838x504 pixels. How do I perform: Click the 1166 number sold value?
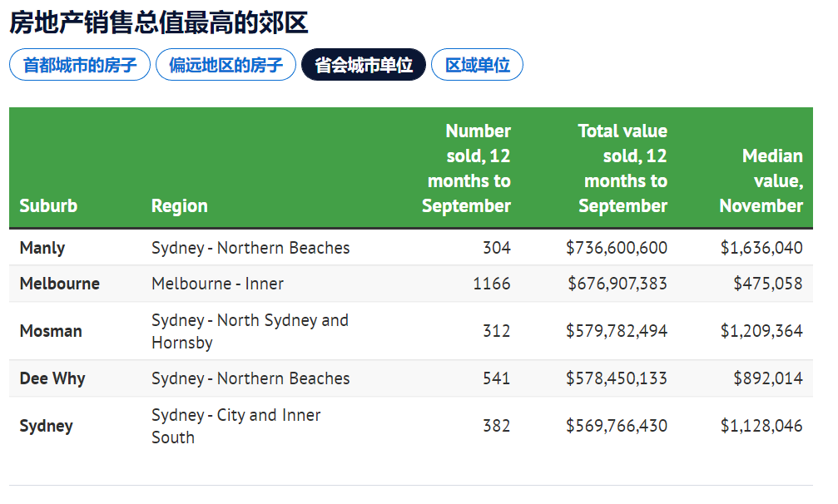(x=492, y=284)
